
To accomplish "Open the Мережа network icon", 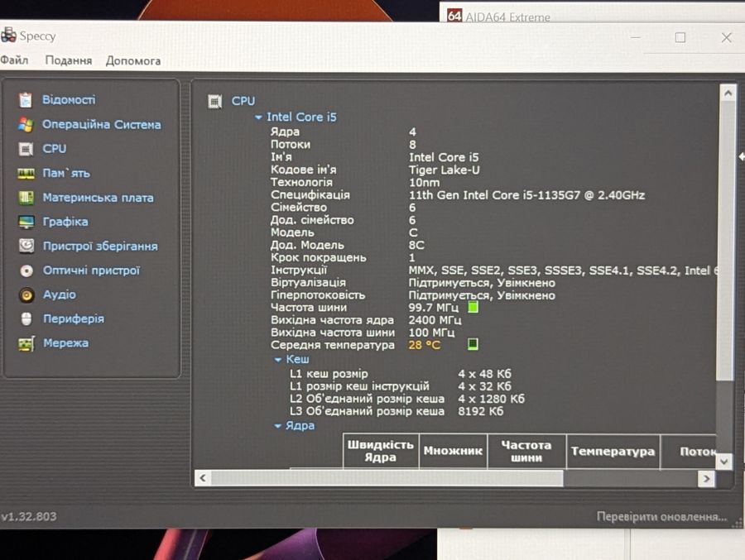I will 26,343.
